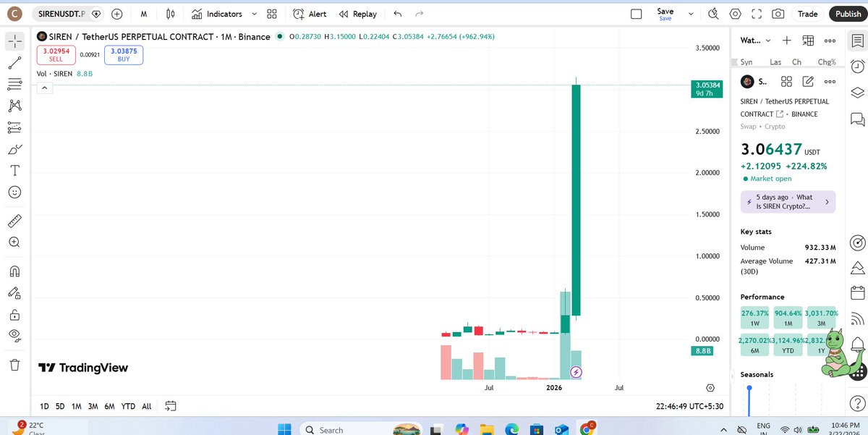Open the Windows Start menu

pos(283,428)
